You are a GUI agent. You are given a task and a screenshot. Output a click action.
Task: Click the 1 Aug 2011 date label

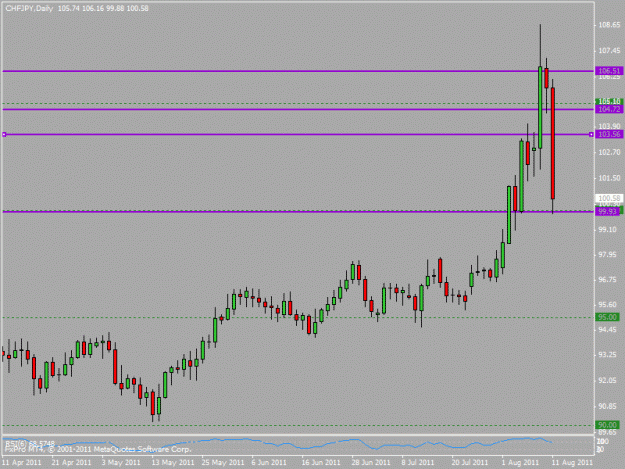pyautogui.click(x=520, y=462)
